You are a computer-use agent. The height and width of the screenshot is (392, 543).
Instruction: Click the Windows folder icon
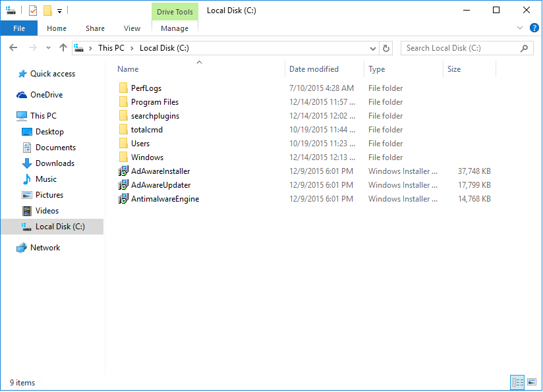click(x=123, y=157)
